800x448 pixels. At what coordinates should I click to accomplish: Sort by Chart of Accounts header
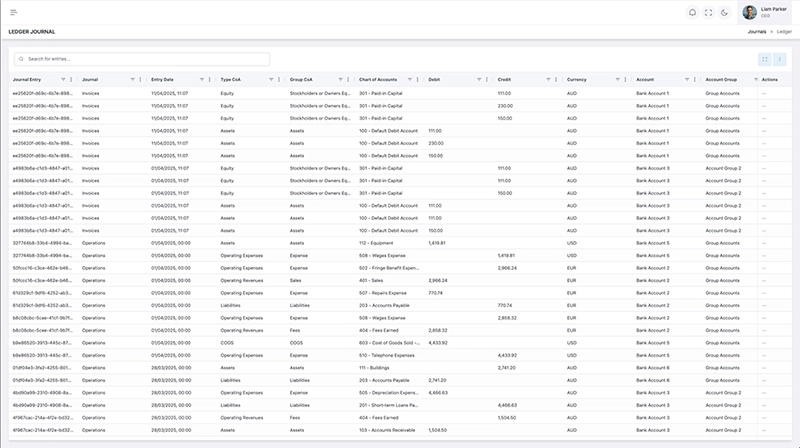[x=378, y=80]
